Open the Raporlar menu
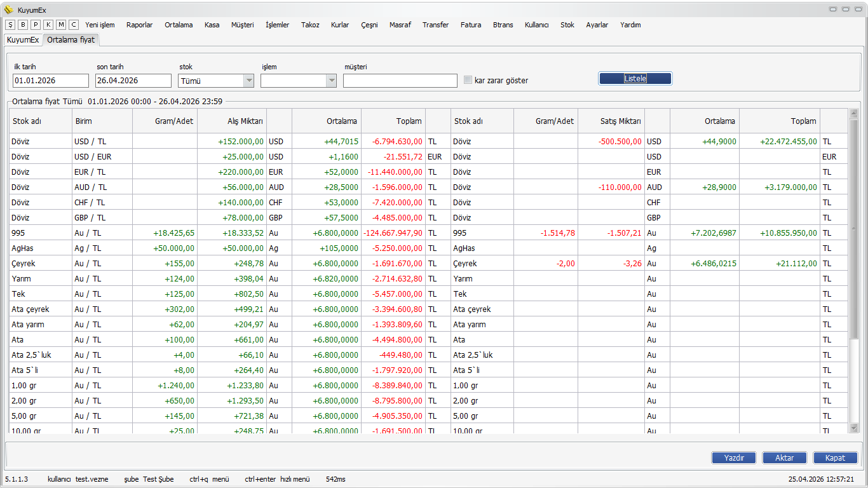The height and width of the screenshot is (488, 868). point(139,25)
